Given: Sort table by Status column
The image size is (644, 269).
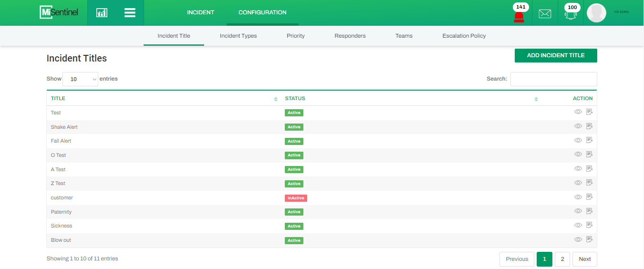Looking at the screenshot, I should pyautogui.click(x=536, y=99).
